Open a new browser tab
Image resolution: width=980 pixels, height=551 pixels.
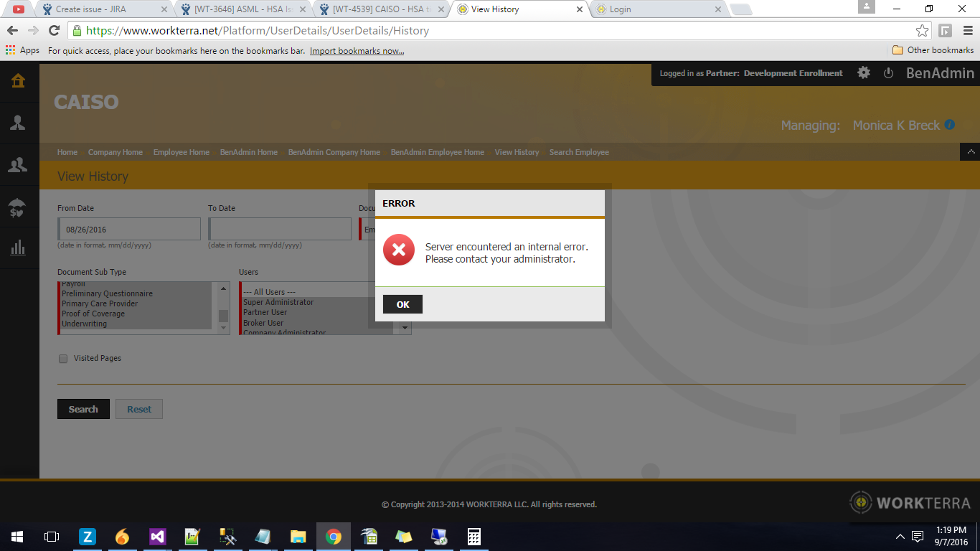coord(740,10)
